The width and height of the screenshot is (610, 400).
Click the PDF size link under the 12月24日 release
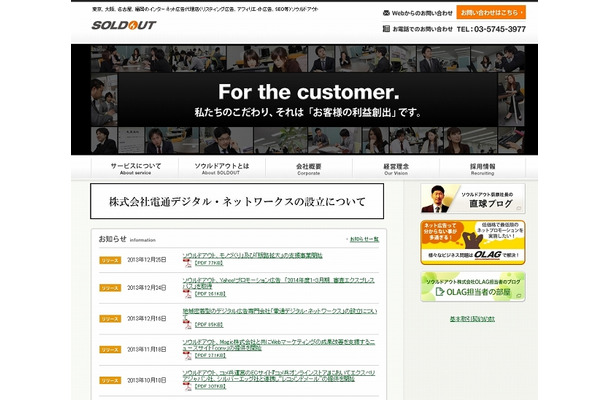210,294
